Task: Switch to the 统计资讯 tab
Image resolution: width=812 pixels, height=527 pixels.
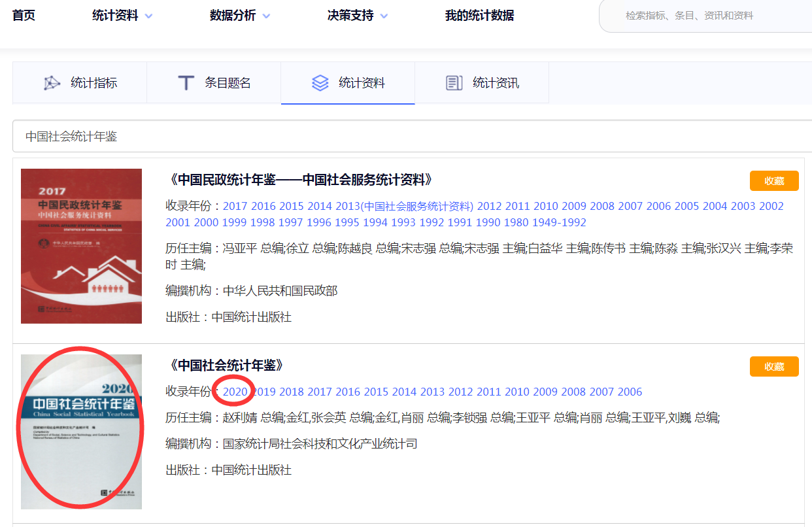Action: 482,83
